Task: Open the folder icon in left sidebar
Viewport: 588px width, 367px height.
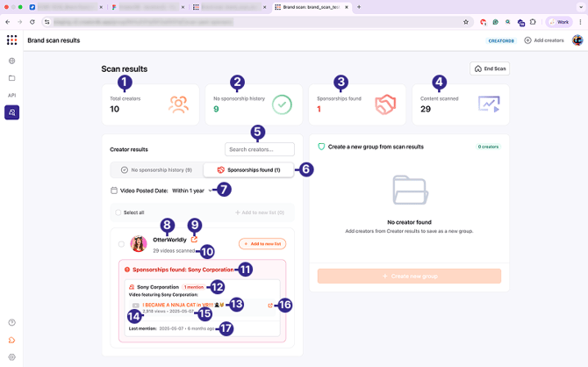Action: [12, 78]
